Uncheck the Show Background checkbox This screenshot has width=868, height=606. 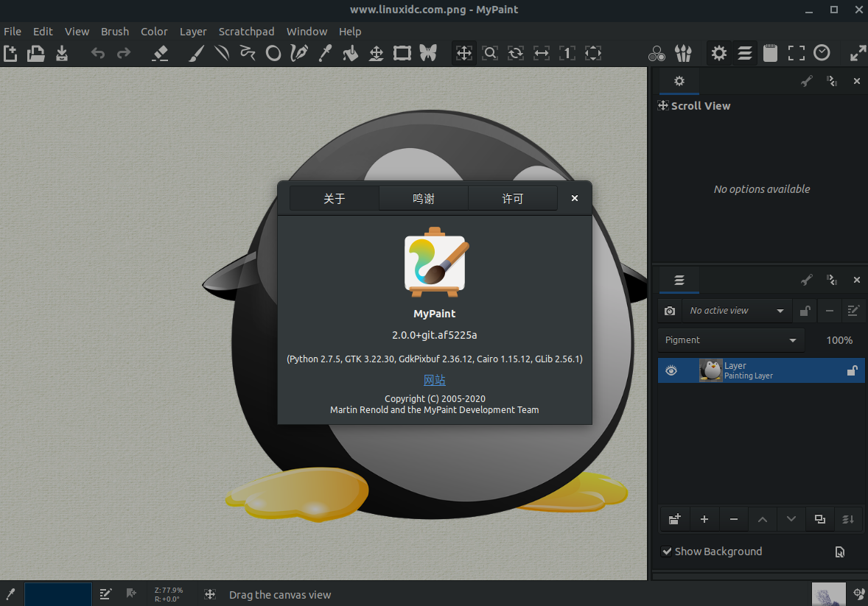point(667,552)
